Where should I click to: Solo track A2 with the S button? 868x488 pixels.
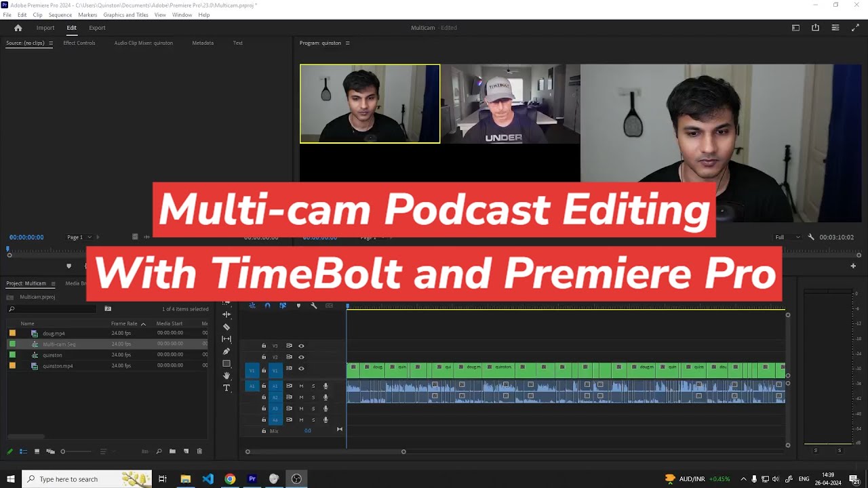click(x=313, y=397)
